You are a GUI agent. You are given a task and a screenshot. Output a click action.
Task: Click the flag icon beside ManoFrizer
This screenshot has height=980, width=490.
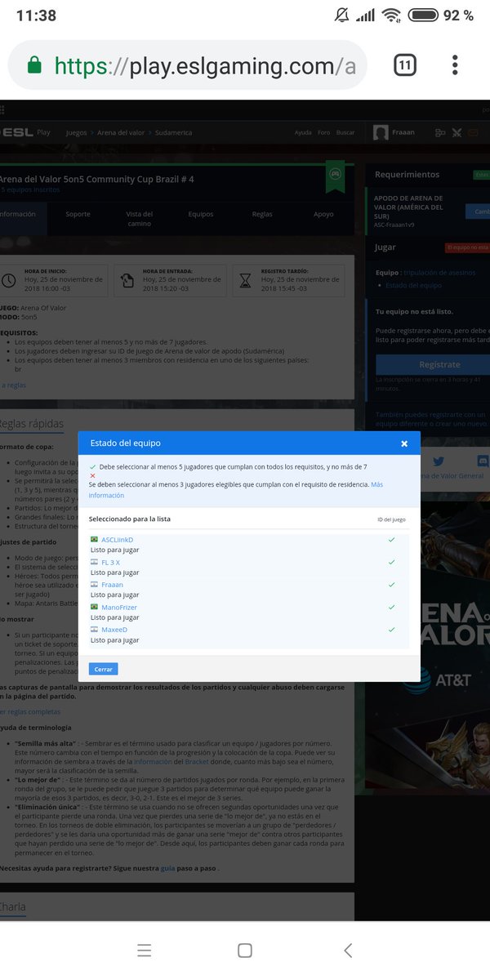(x=94, y=608)
